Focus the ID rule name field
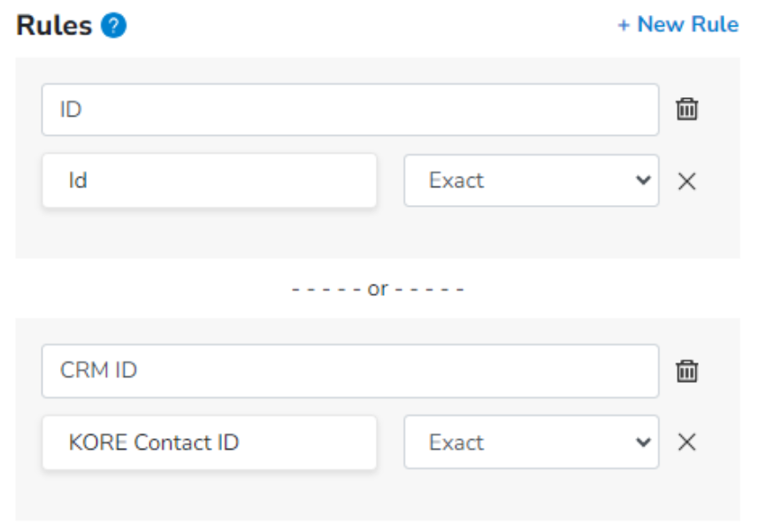 click(350, 110)
